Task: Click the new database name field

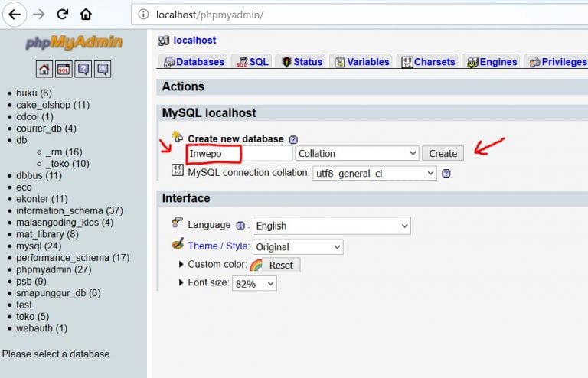Action: [214, 154]
